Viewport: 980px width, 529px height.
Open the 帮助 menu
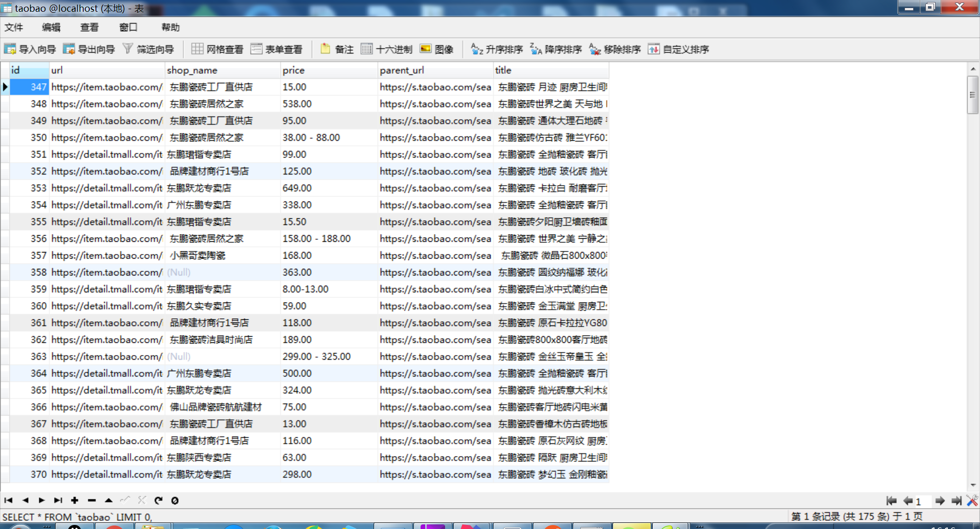(170, 27)
